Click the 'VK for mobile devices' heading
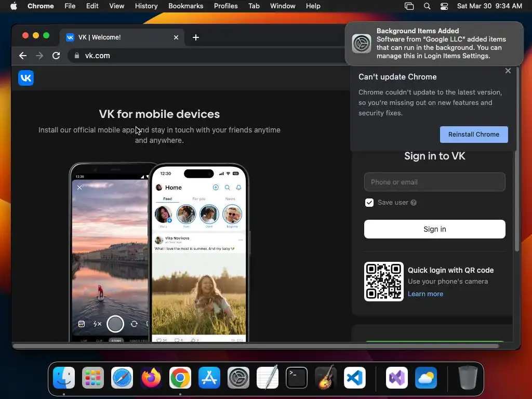Screen dimensions: 532x399 tap(159, 114)
